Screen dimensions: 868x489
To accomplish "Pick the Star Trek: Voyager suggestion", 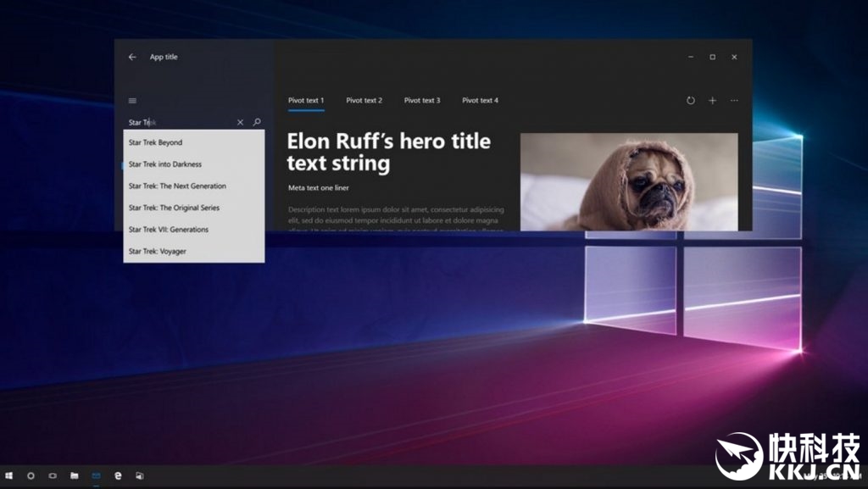I will coord(158,252).
